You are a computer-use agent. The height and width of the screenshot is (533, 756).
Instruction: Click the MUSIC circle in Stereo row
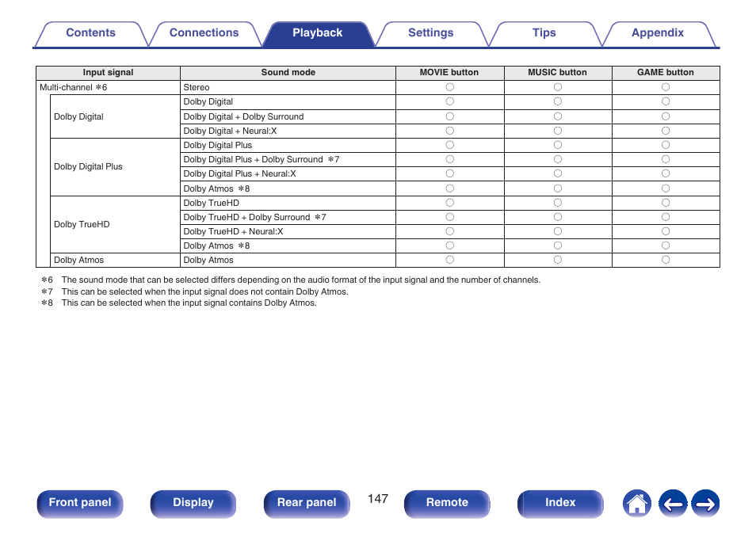(558, 87)
